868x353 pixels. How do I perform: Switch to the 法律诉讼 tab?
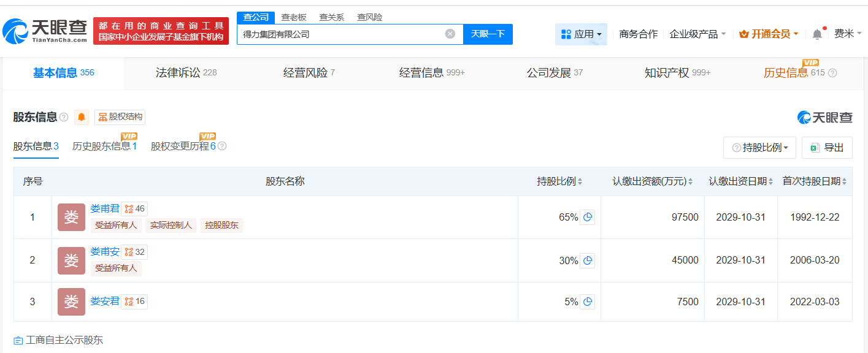(186, 73)
